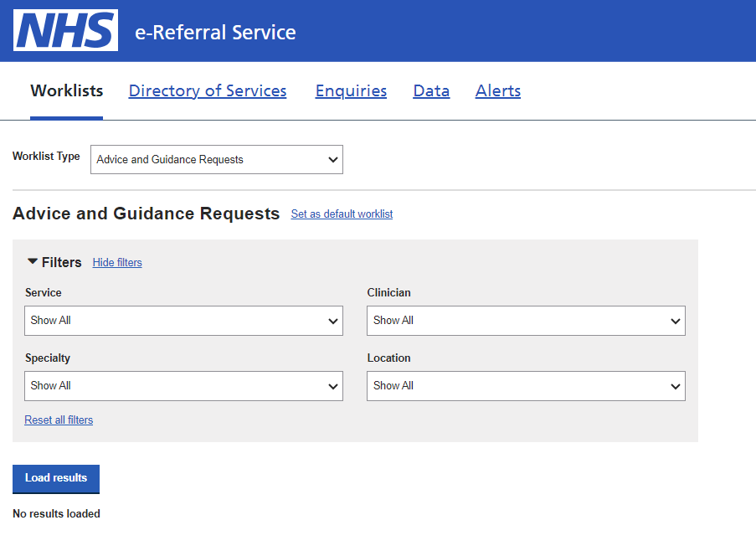The height and width of the screenshot is (551, 756).
Task: Collapse the Filters disclosure triangle
Action: [33, 261]
